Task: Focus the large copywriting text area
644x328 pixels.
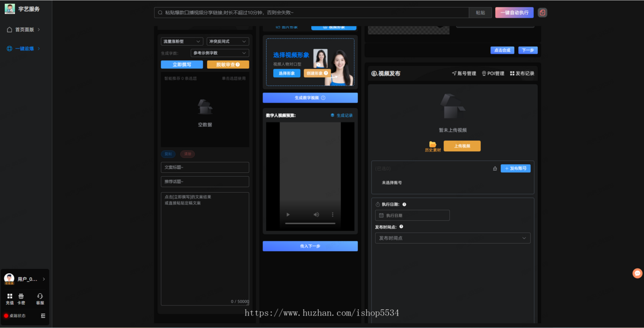Action: tap(205, 249)
